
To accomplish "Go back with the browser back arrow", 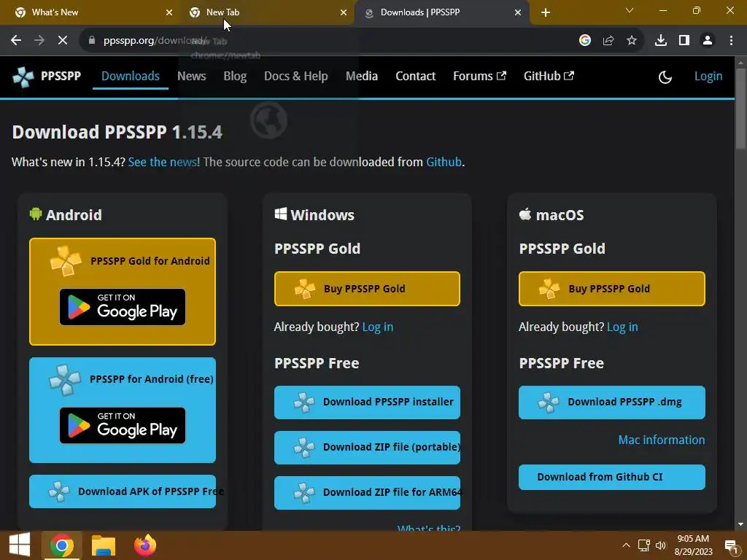I will (x=16, y=41).
